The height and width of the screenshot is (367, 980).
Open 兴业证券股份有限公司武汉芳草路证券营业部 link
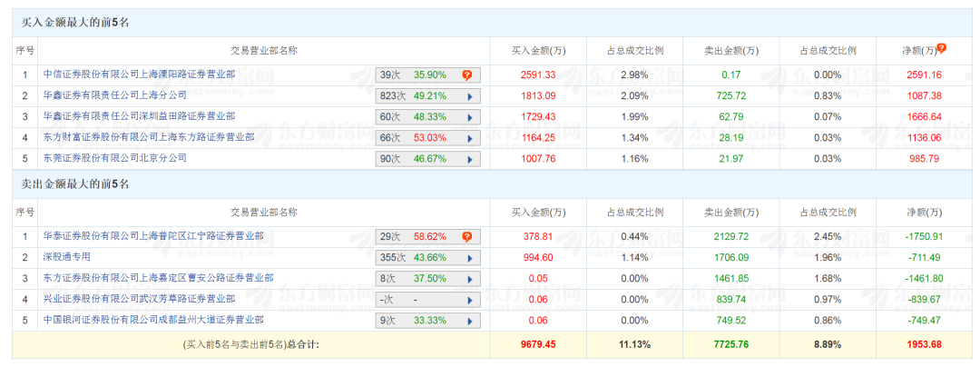pos(140,299)
